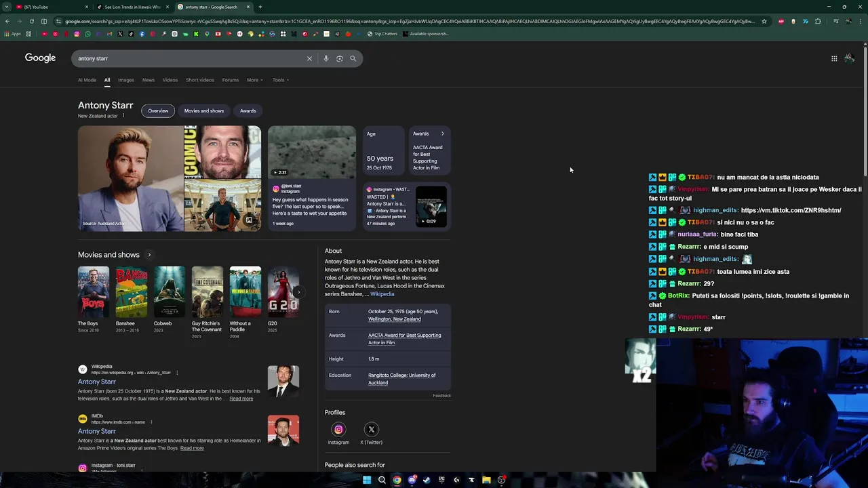Select the Forums search tab
Screen dimensions: 868x488
click(x=230, y=80)
